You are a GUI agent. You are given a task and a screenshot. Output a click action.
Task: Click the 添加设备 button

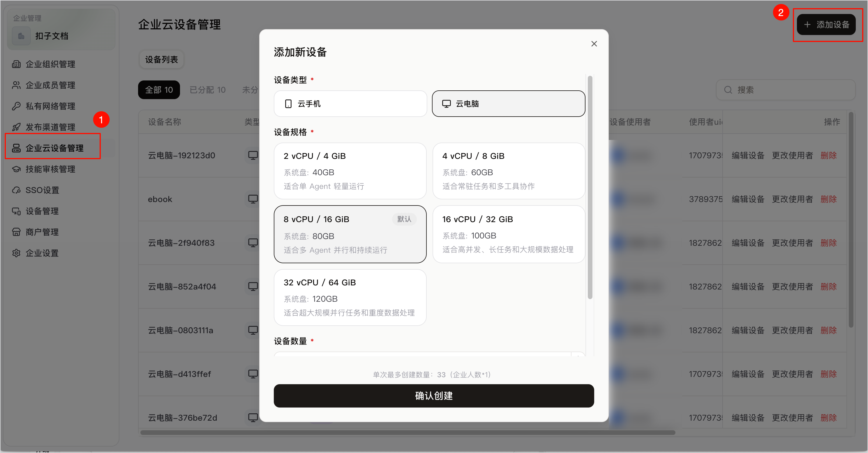[x=826, y=24]
